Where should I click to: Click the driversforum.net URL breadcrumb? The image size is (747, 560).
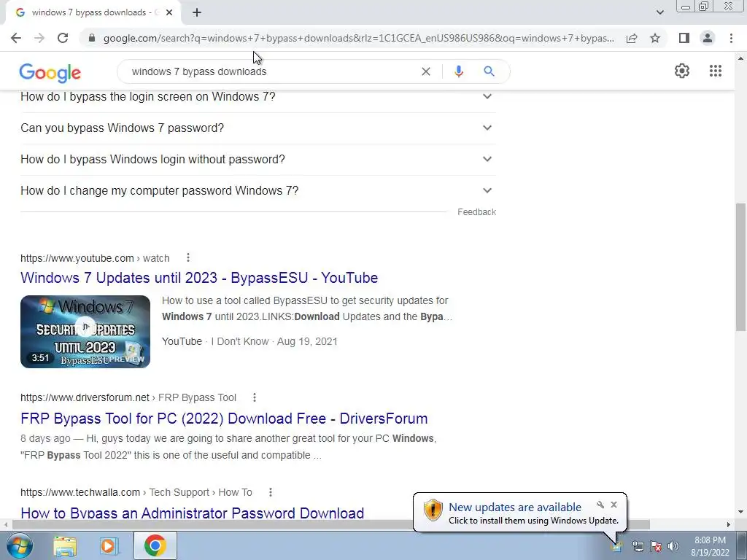(128, 397)
